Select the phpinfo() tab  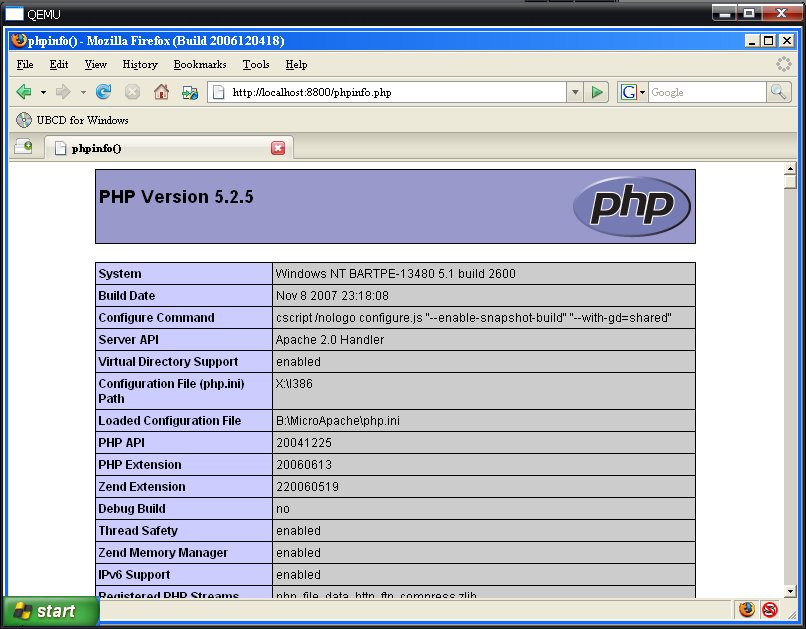pyautogui.click(x=169, y=148)
